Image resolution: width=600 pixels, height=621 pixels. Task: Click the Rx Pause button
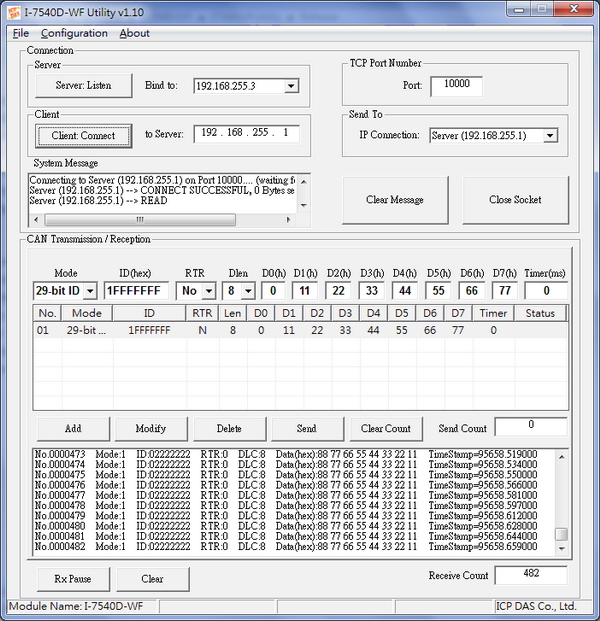(x=73, y=579)
